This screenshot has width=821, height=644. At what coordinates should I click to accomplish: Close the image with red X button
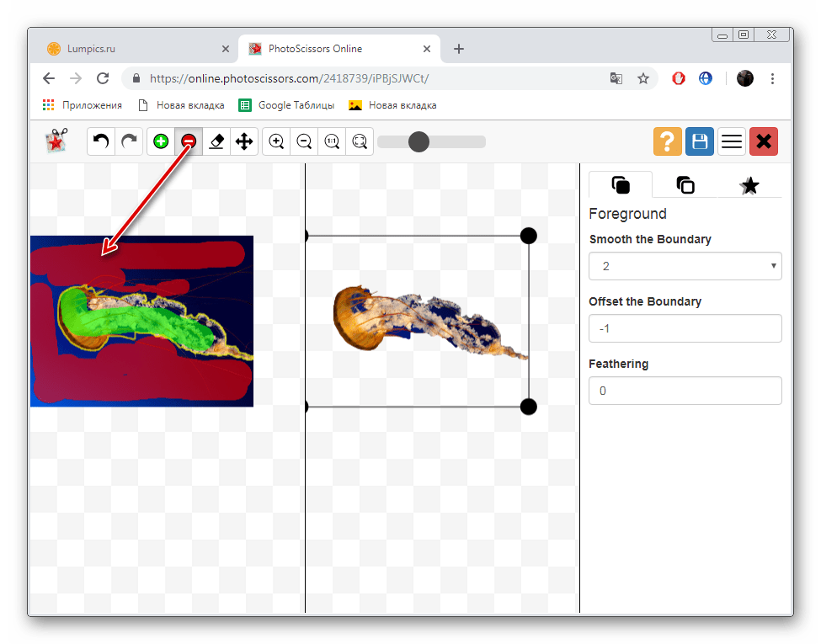[x=764, y=141]
